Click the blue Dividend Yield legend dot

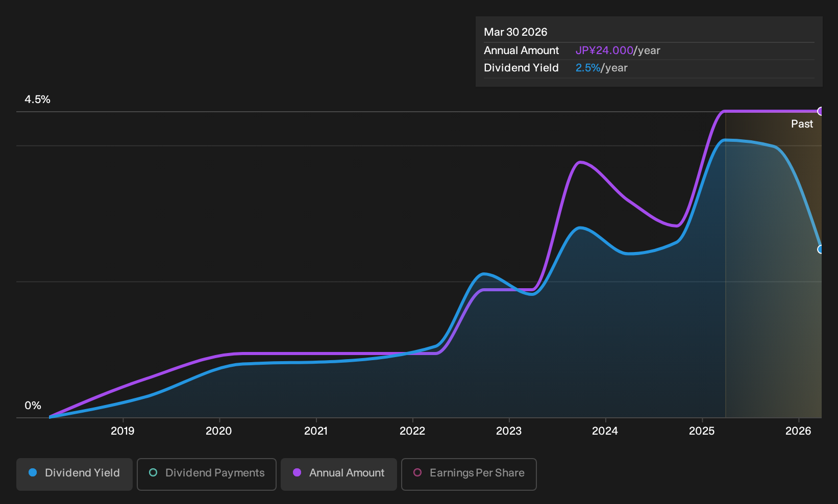pyautogui.click(x=33, y=473)
